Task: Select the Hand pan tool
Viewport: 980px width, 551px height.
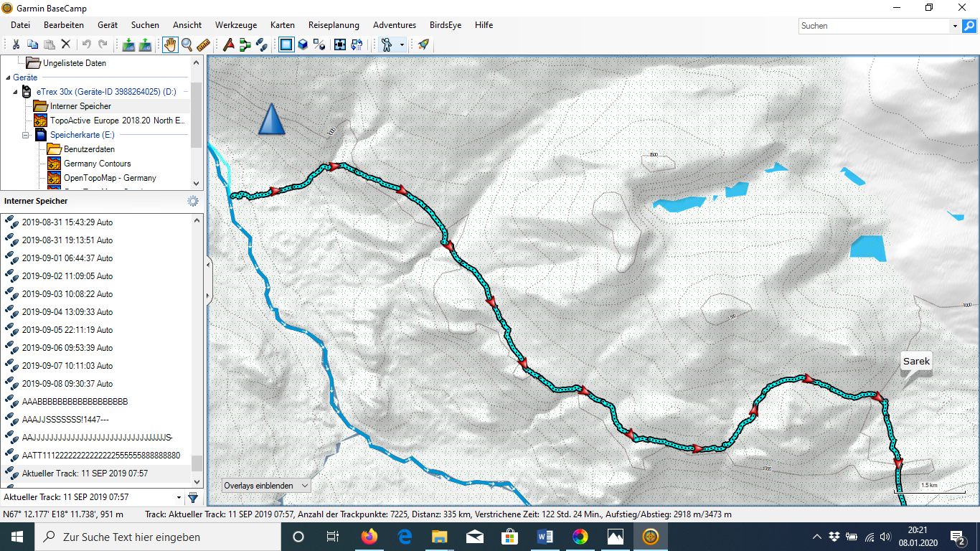Action: pos(170,44)
